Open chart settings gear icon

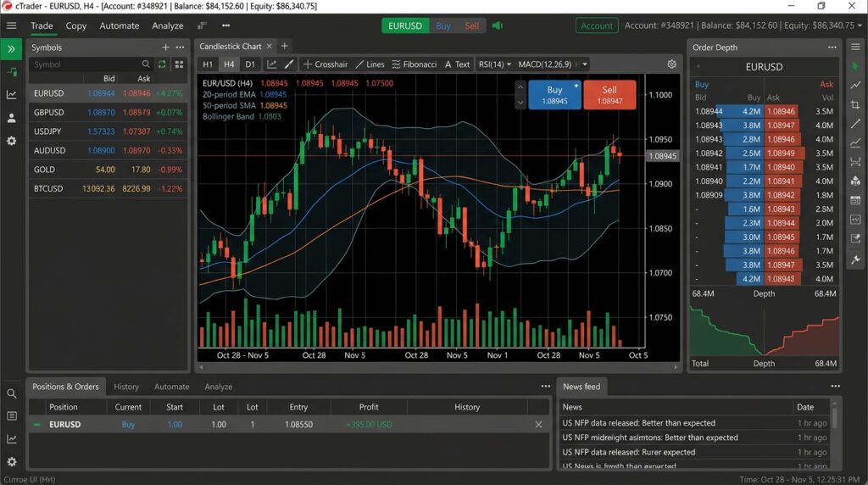pos(671,64)
